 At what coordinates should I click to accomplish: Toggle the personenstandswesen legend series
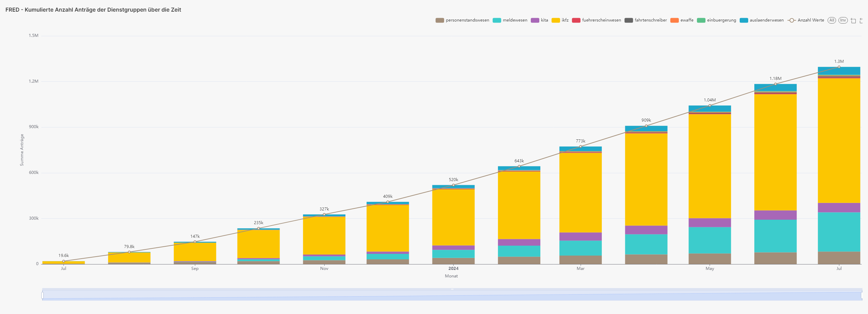click(440, 21)
